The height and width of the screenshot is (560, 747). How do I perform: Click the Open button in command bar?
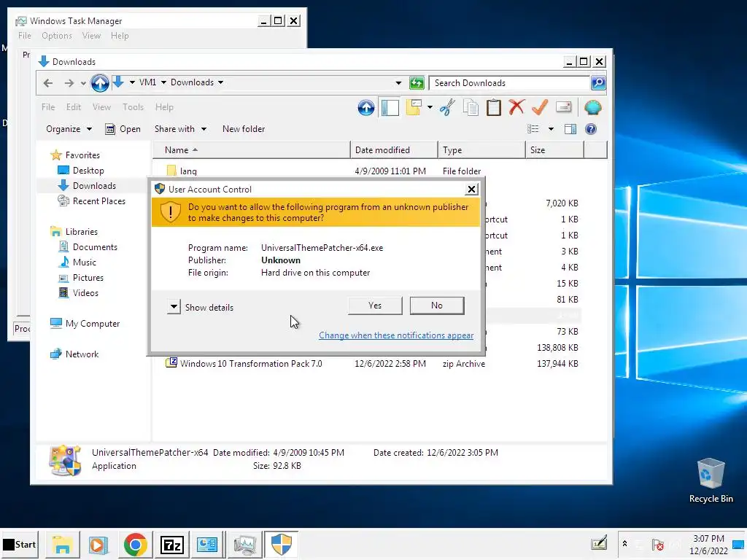click(123, 129)
